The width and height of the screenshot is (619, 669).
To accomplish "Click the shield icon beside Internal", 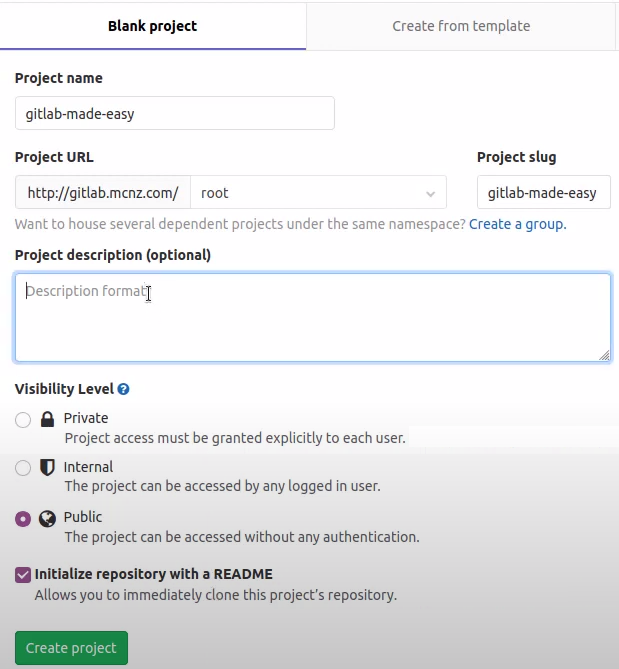I will click(x=47, y=468).
